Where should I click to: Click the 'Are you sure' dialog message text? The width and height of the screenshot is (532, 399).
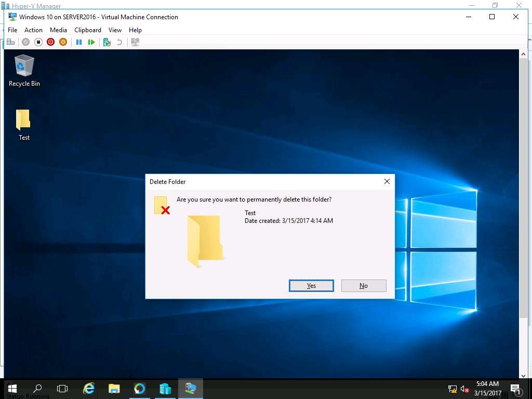(254, 199)
